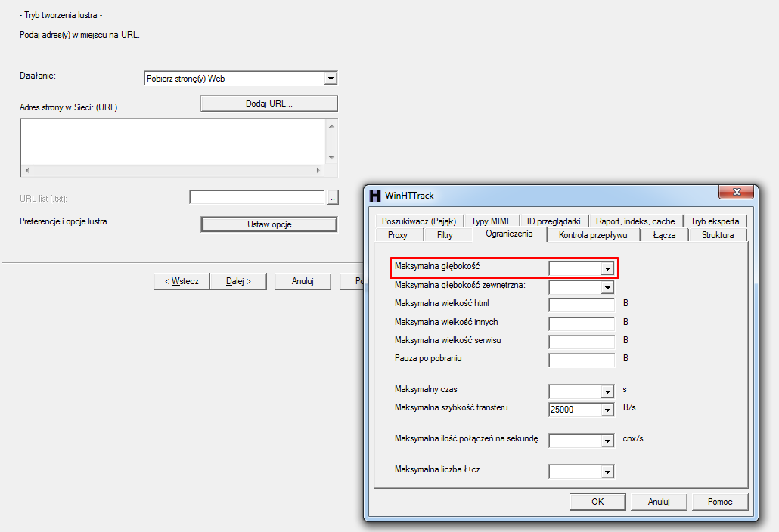The width and height of the screenshot is (779, 532).
Task: Click the URL area scroll down arrow
Action: (331, 158)
